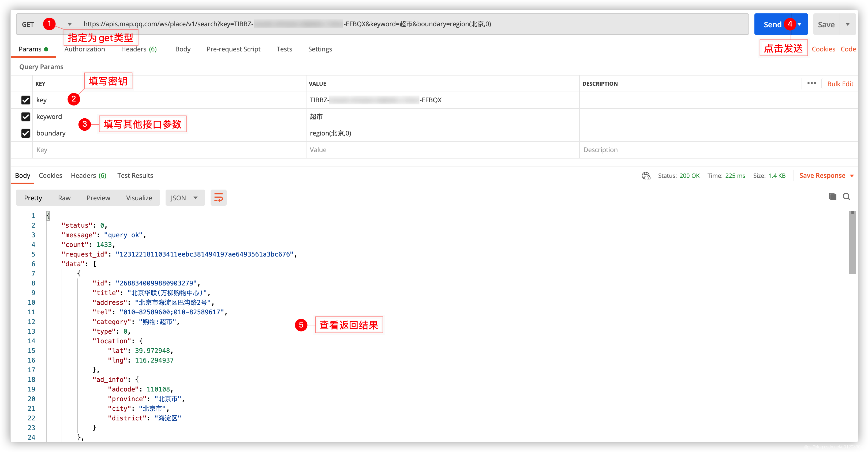Switch to the Authorization tab
This screenshot has width=868, height=452.
click(85, 49)
